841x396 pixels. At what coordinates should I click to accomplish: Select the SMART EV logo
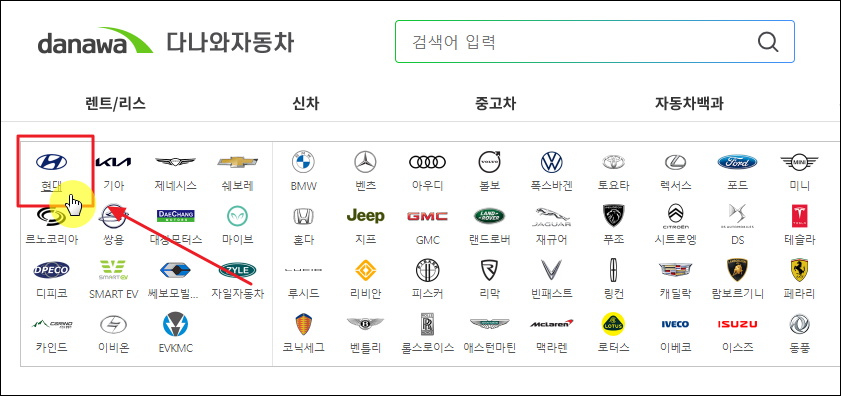click(113, 270)
